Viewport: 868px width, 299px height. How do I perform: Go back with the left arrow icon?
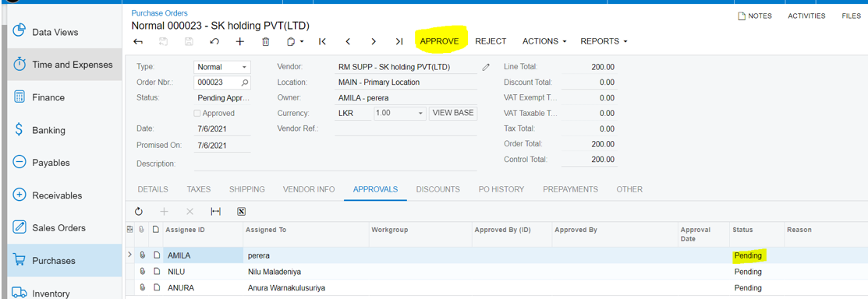138,41
